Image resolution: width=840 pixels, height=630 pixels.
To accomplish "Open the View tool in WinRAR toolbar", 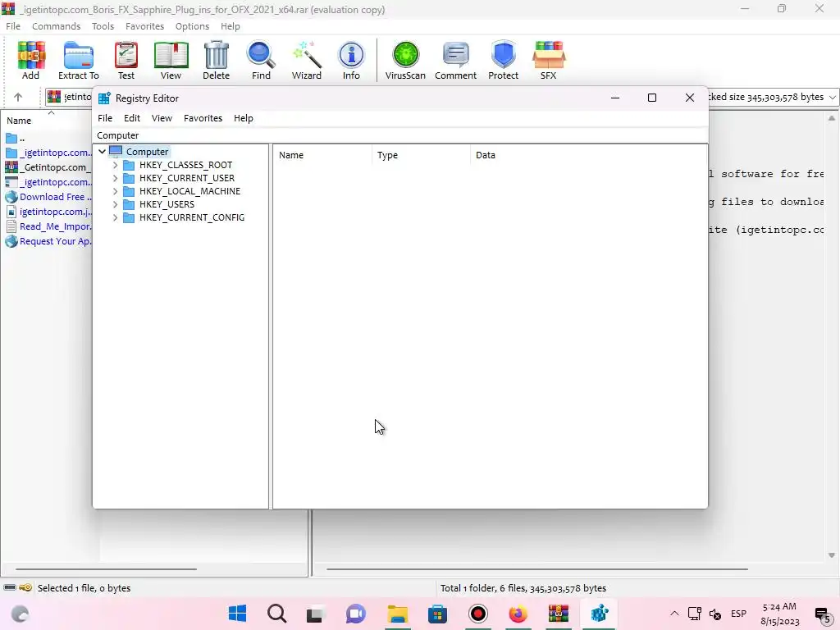I will tap(171, 60).
